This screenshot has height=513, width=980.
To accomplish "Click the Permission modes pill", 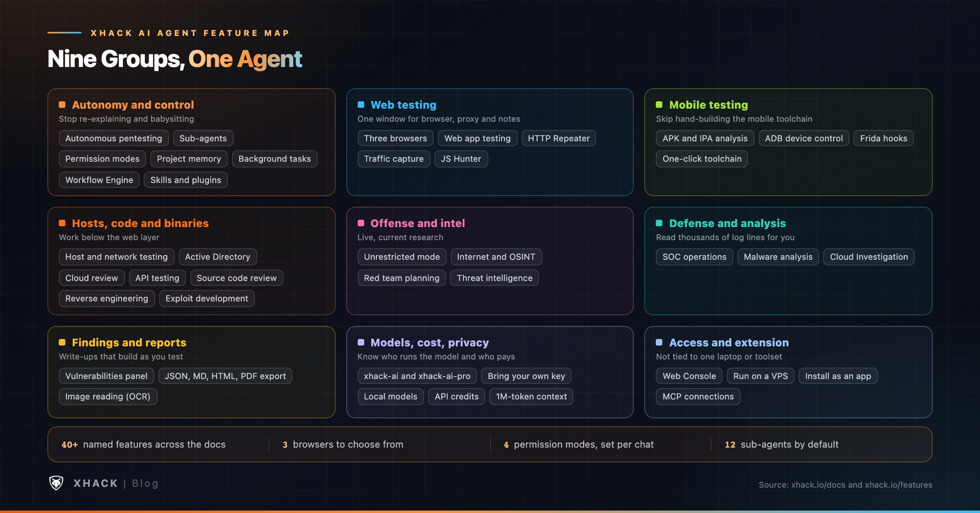I will (x=102, y=159).
